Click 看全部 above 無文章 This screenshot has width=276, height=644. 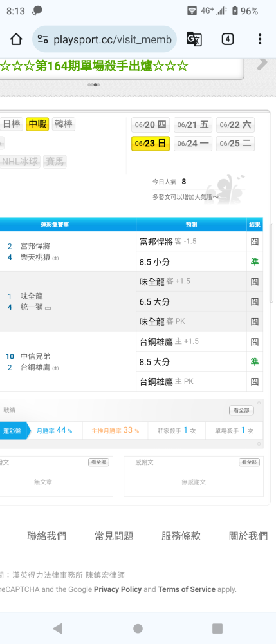click(x=98, y=462)
